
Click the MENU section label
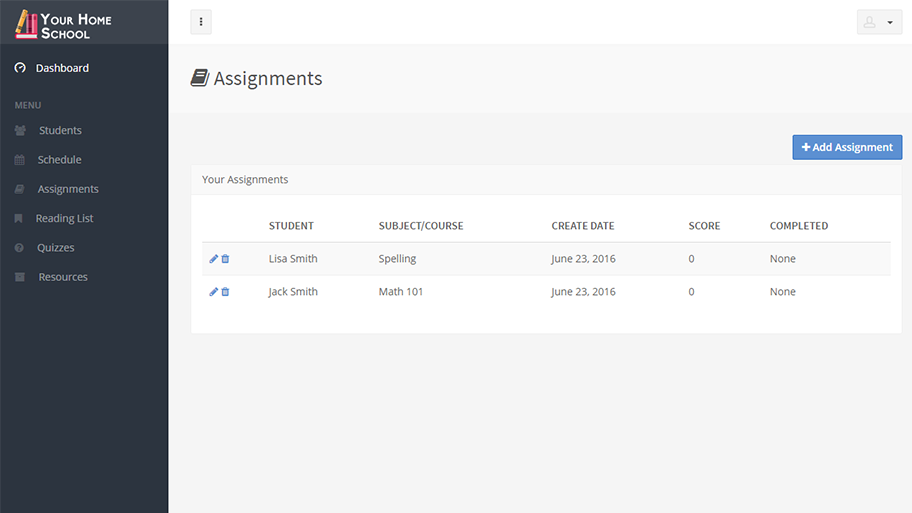(x=28, y=105)
